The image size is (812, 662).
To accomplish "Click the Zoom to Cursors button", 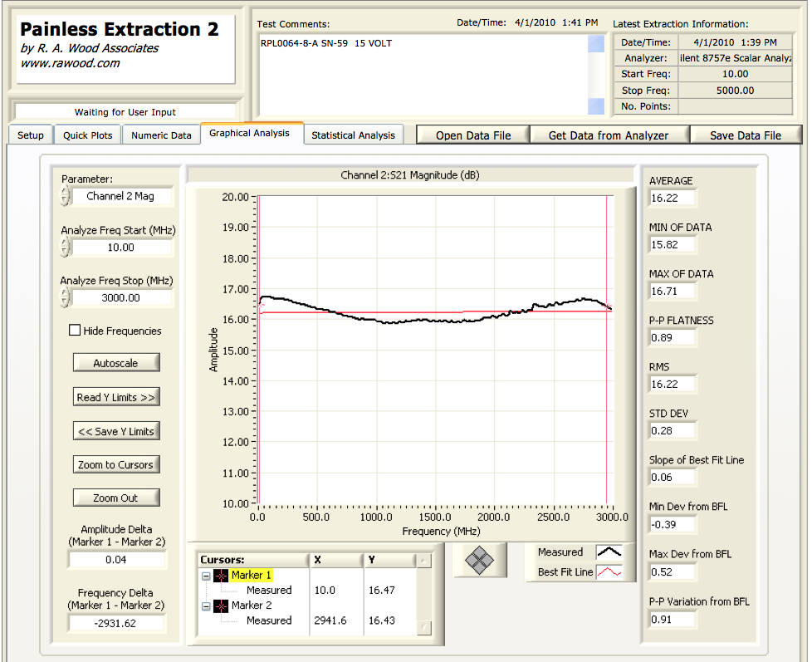I will pyautogui.click(x=116, y=464).
